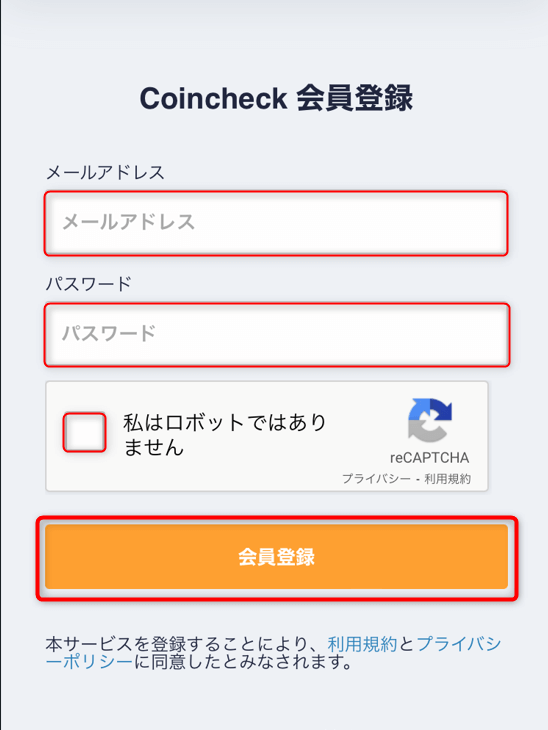
Task: Click the Coincheck 会員登録 page heading
Action: tap(277, 98)
